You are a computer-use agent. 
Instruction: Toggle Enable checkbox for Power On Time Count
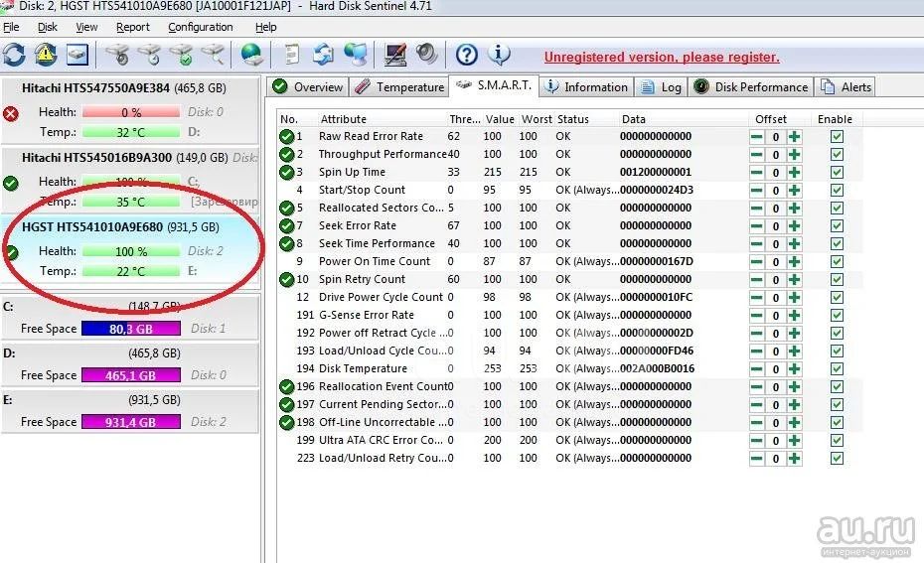click(837, 261)
